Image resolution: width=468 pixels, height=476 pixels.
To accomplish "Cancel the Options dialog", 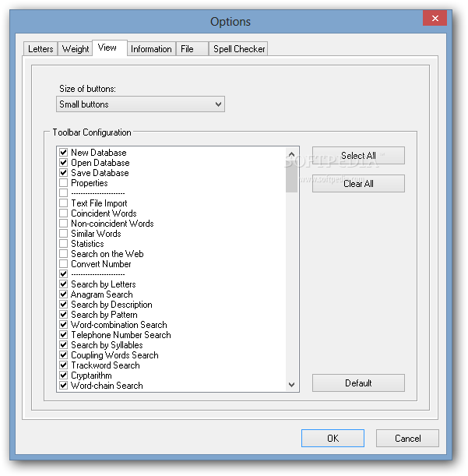I will click(x=407, y=438).
